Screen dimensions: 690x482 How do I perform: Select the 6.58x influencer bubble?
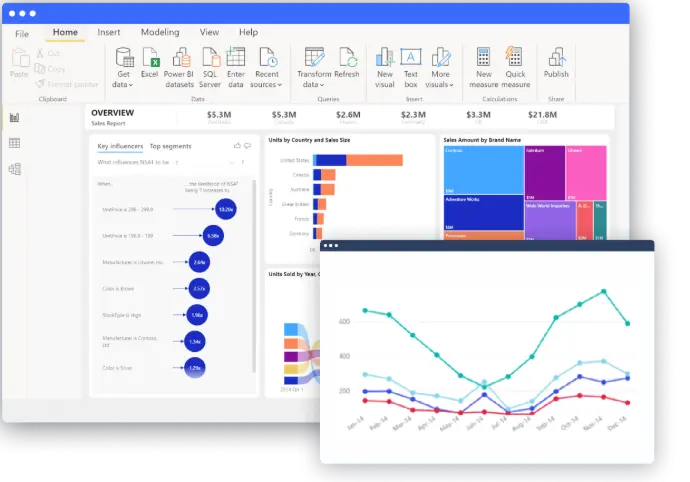point(213,236)
